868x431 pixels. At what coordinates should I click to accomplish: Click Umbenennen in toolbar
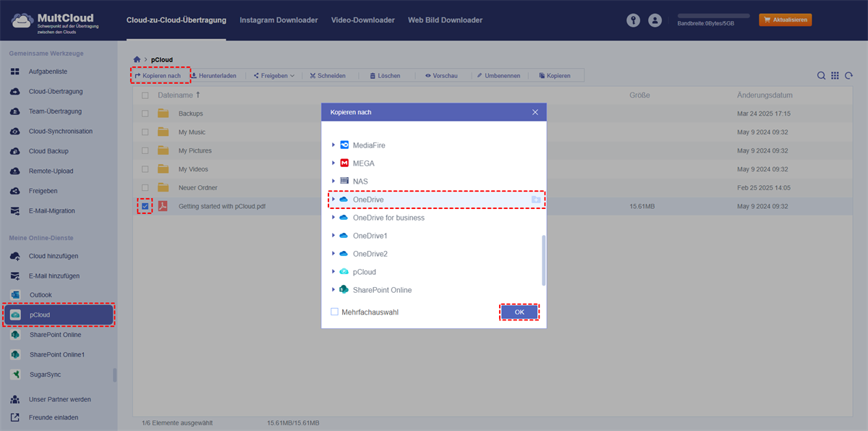click(x=498, y=76)
